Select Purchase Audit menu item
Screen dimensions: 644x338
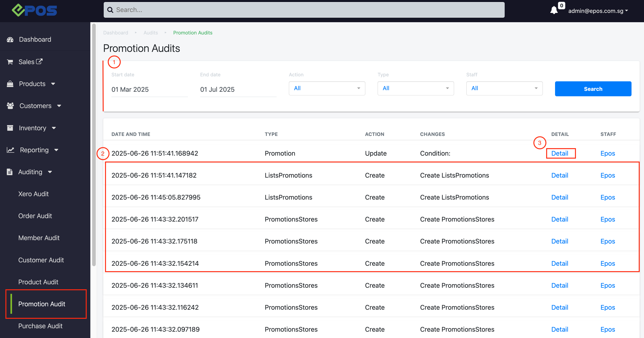40,326
